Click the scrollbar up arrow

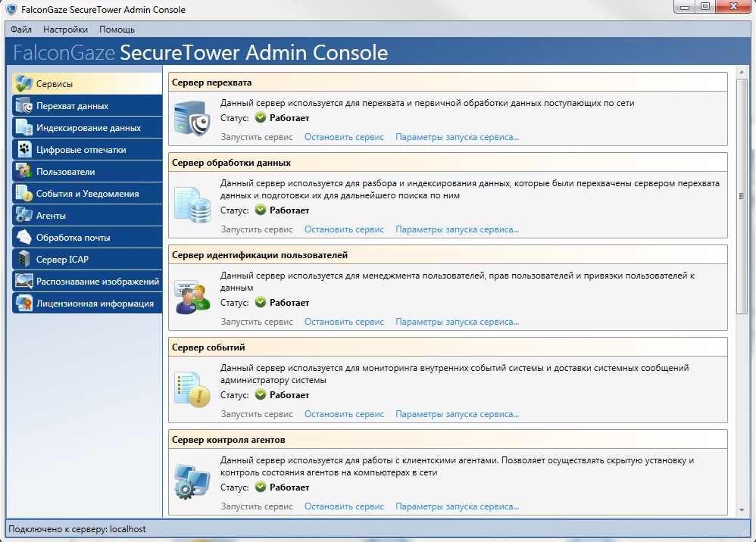[742, 72]
